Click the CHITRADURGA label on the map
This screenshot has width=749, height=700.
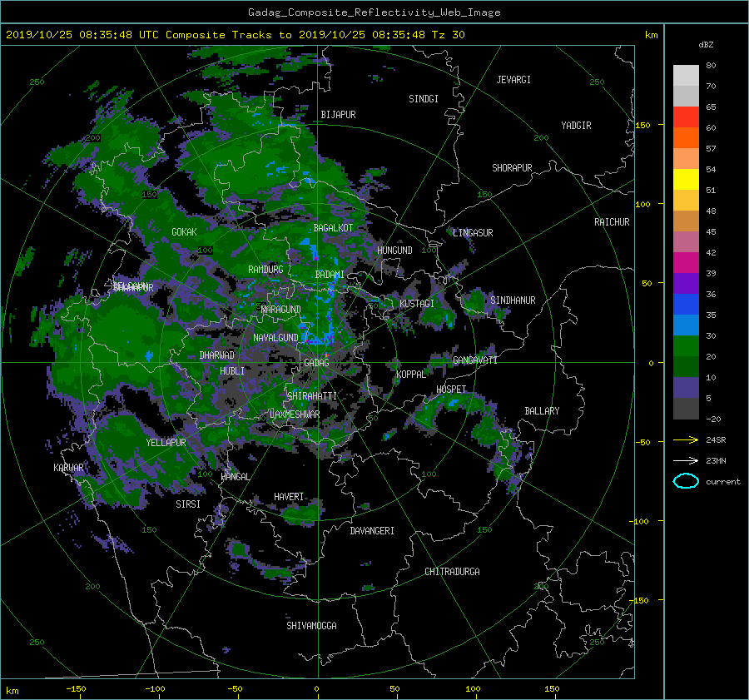452,572
